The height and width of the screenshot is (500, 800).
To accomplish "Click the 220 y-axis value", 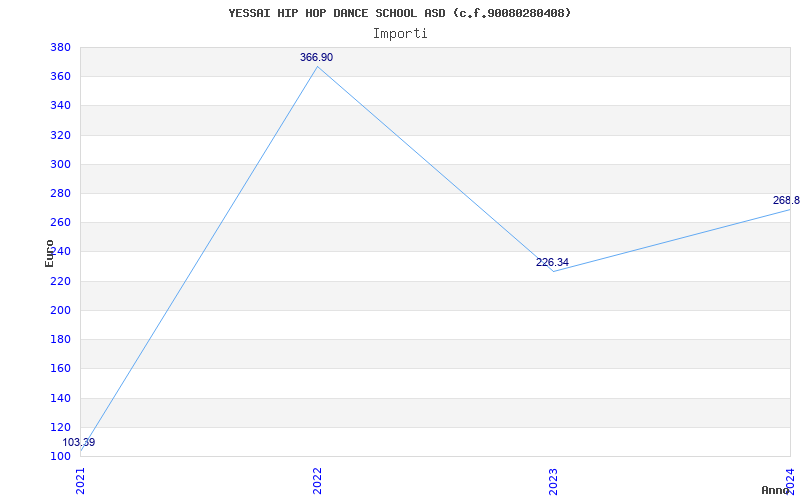I will click(60, 281).
